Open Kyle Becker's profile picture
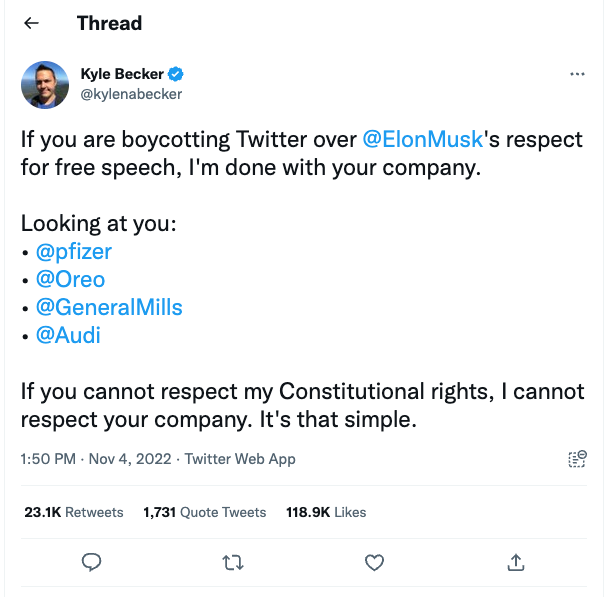Viewport: 607px width, 597px height. [x=45, y=84]
